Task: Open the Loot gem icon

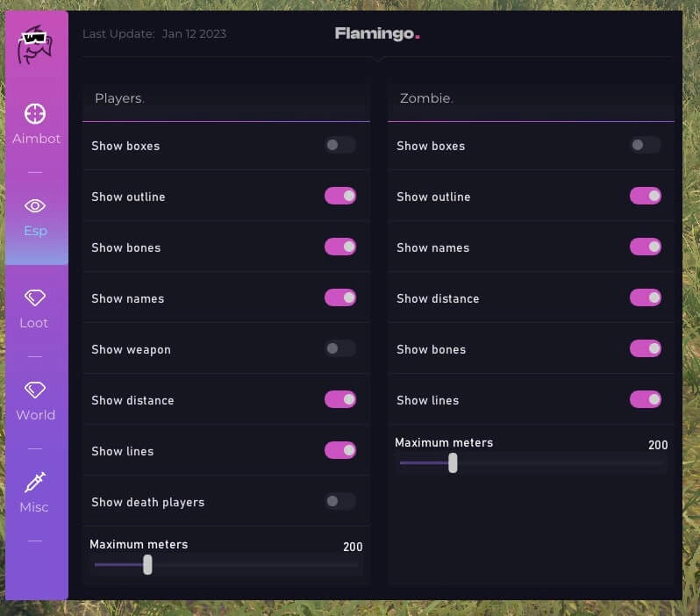Action: tap(35, 298)
